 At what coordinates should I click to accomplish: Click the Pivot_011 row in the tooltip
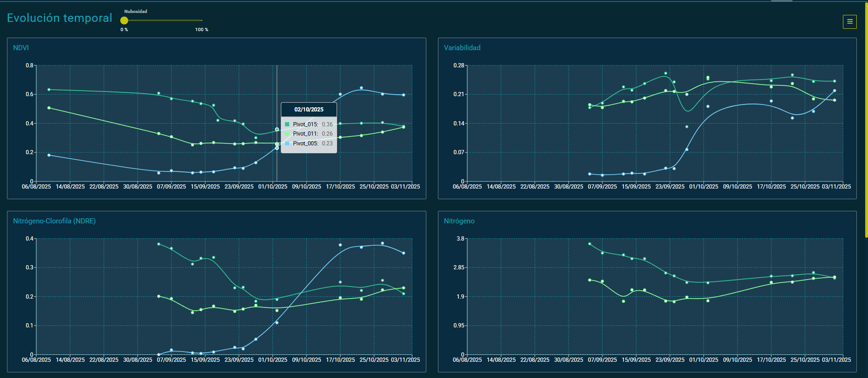click(309, 134)
